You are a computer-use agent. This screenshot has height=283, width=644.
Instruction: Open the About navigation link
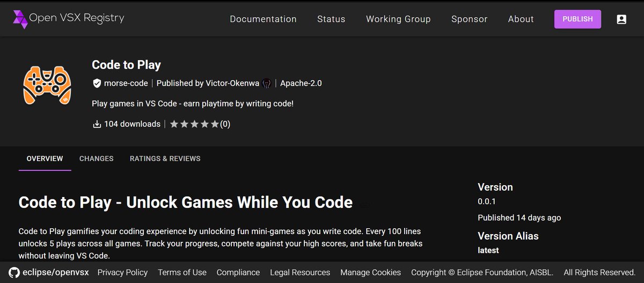521,19
